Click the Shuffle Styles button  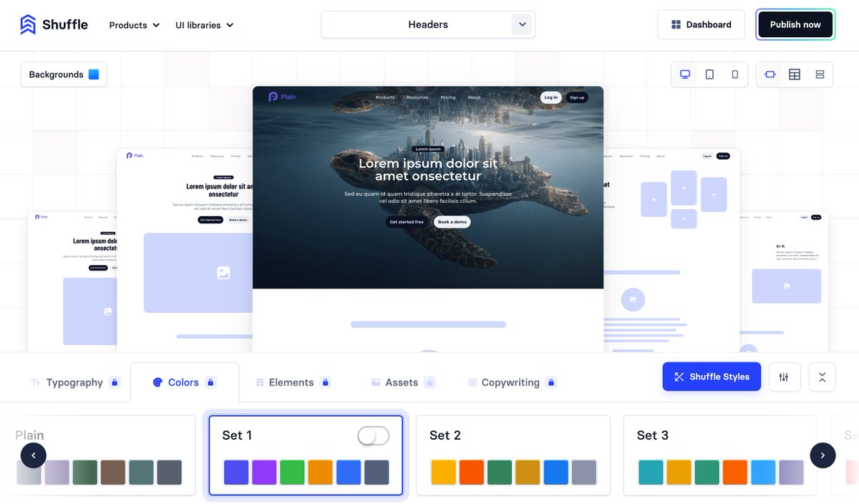712,377
